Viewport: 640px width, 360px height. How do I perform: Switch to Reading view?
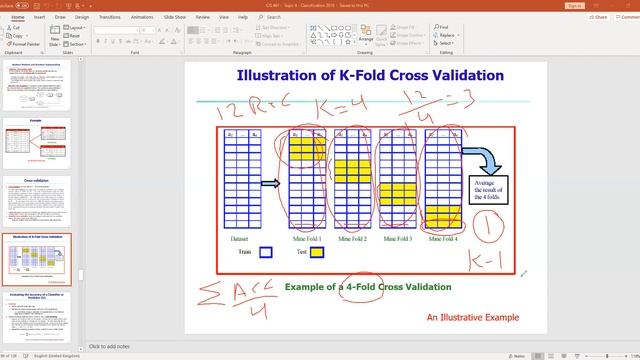(x=564, y=356)
